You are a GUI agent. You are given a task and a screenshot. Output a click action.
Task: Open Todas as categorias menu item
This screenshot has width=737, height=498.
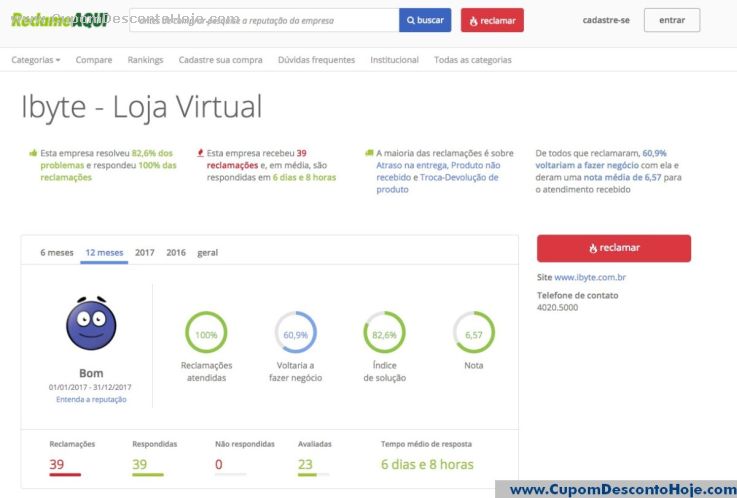tap(472, 60)
